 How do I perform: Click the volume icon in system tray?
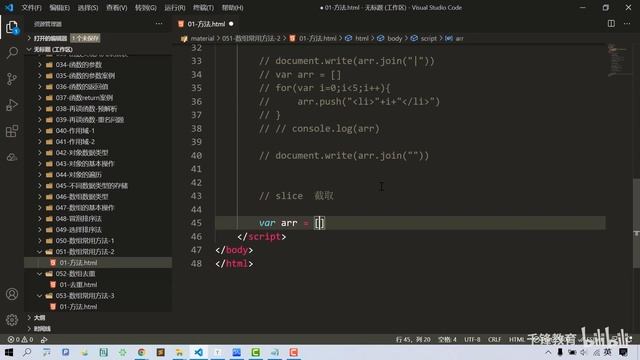click(584, 352)
